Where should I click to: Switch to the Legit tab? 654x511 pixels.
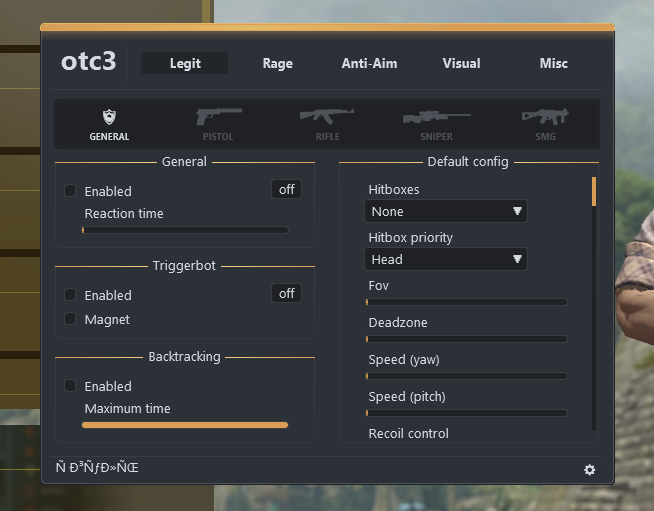(185, 63)
